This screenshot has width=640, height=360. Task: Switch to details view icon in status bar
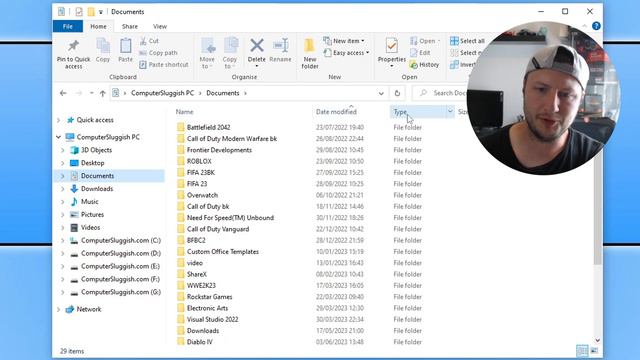coord(582,351)
